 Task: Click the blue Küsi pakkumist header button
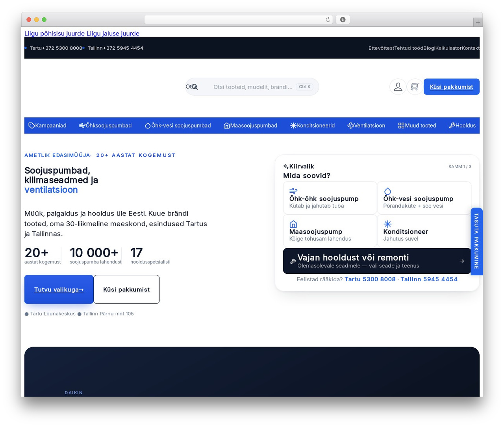tap(452, 87)
